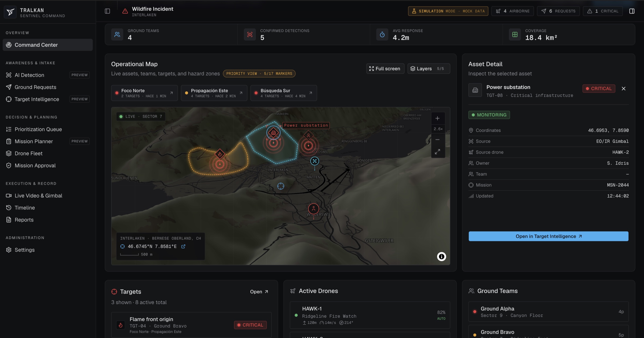Screen dimensions: 644x338
Task: Select the Power substation marker on map
Action: [x=273, y=133]
